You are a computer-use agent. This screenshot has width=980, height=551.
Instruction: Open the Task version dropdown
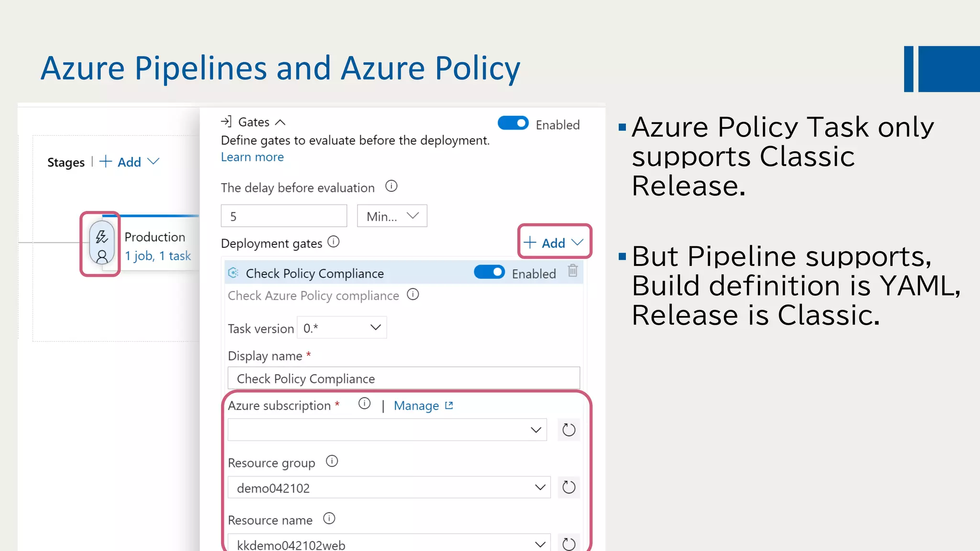tap(342, 328)
